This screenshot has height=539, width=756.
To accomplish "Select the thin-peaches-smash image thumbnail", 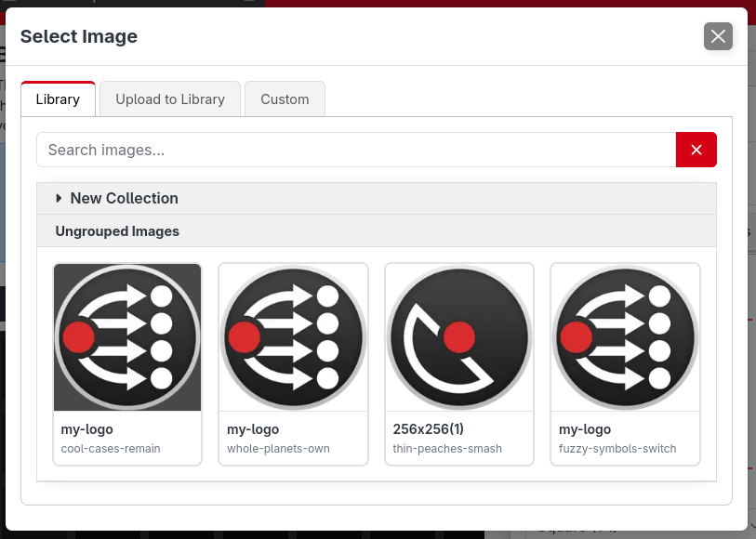I will pyautogui.click(x=459, y=337).
